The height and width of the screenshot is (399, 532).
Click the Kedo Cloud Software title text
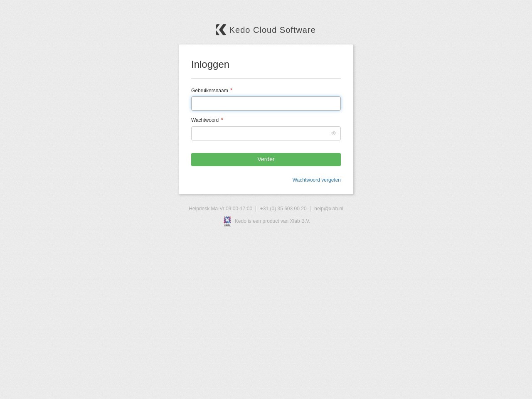tap(272, 30)
